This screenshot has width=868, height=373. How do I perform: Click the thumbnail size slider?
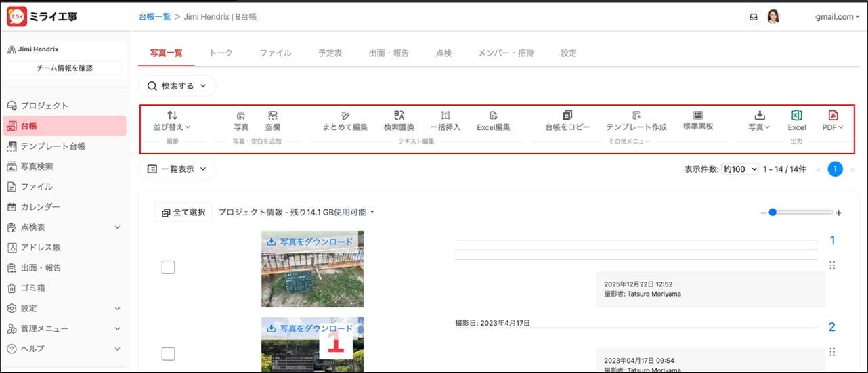coord(800,213)
